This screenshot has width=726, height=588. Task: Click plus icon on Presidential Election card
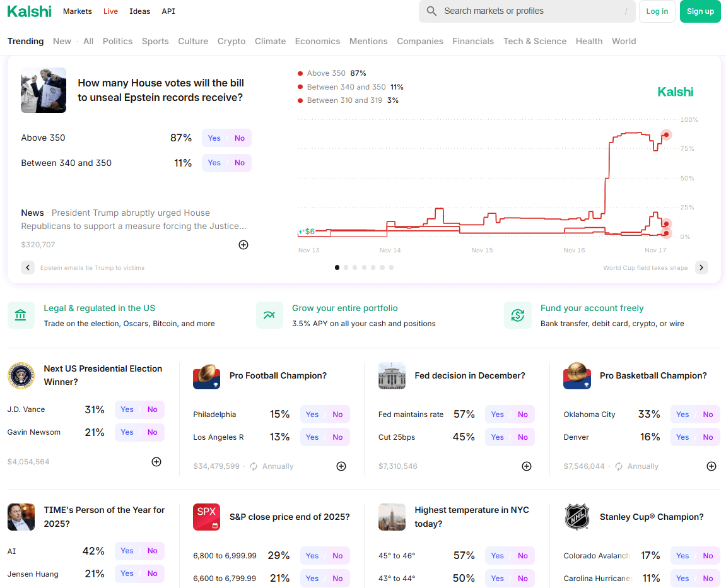[156, 462]
